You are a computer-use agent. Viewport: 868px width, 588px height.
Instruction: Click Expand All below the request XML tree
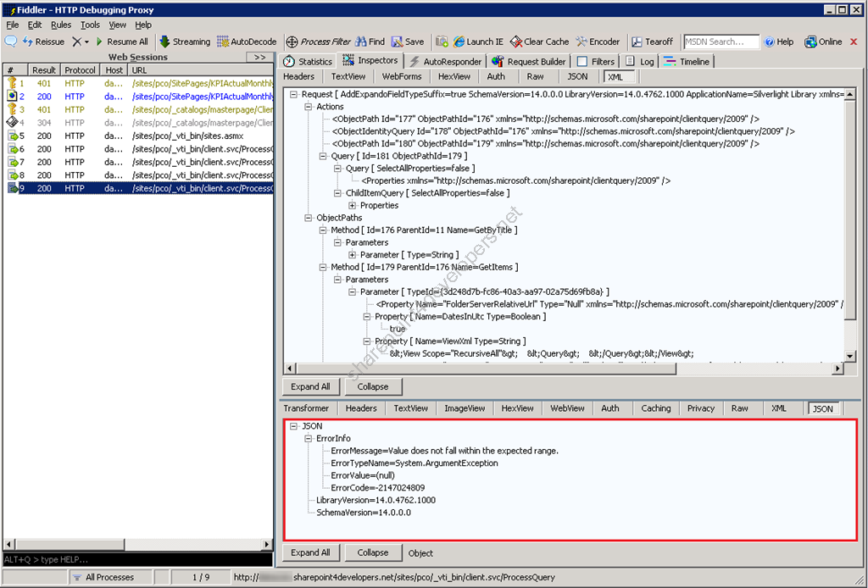click(x=310, y=386)
